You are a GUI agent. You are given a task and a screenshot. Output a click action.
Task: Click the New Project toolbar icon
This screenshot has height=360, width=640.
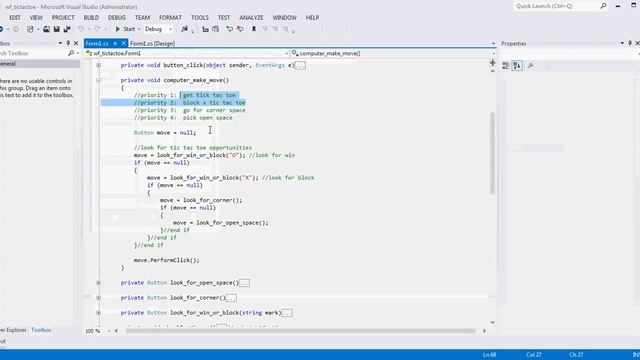[30, 29]
